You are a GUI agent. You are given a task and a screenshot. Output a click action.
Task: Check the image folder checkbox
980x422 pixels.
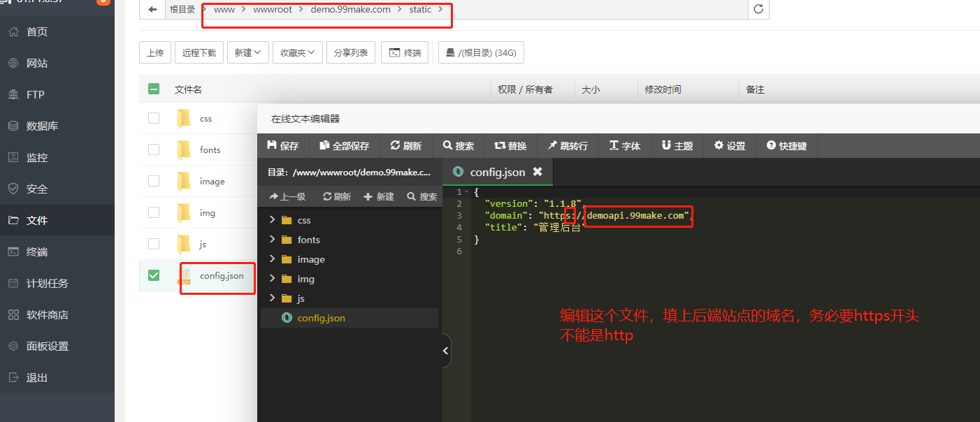click(154, 181)
